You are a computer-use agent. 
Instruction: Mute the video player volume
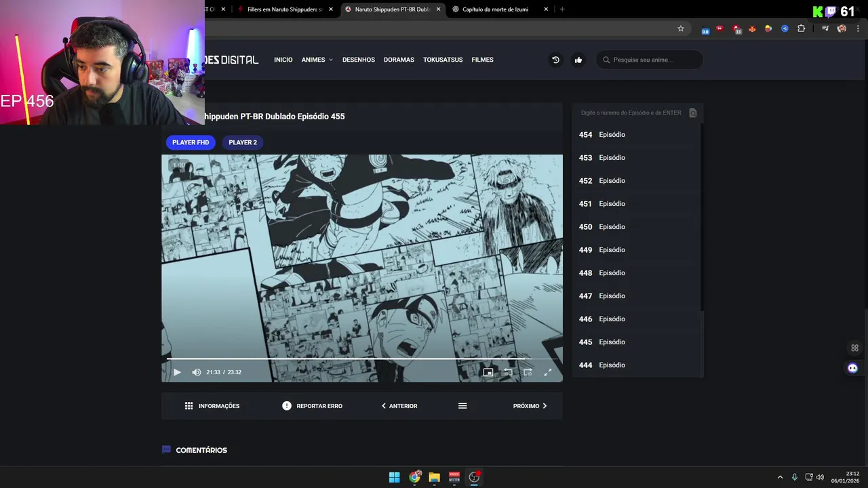196,372
